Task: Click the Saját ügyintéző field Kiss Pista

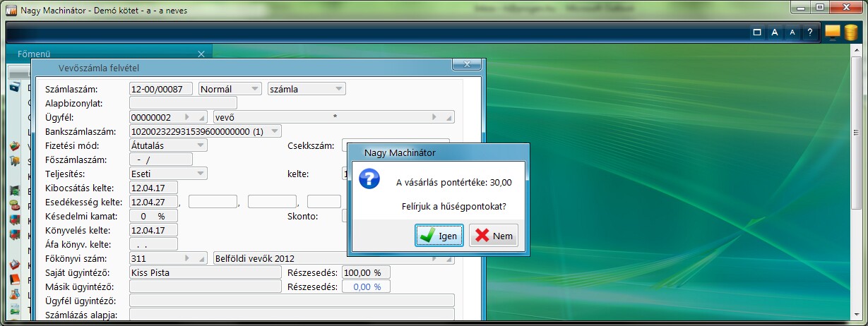Action: tap(206, 272)
